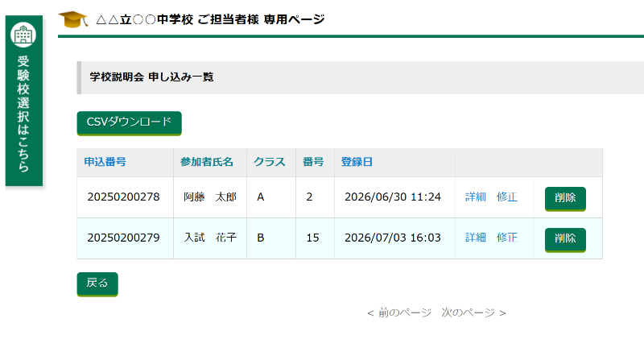Edit 入試 花子's entry via 修正
The height and width of the screenshot is (356, 644).
507,238
